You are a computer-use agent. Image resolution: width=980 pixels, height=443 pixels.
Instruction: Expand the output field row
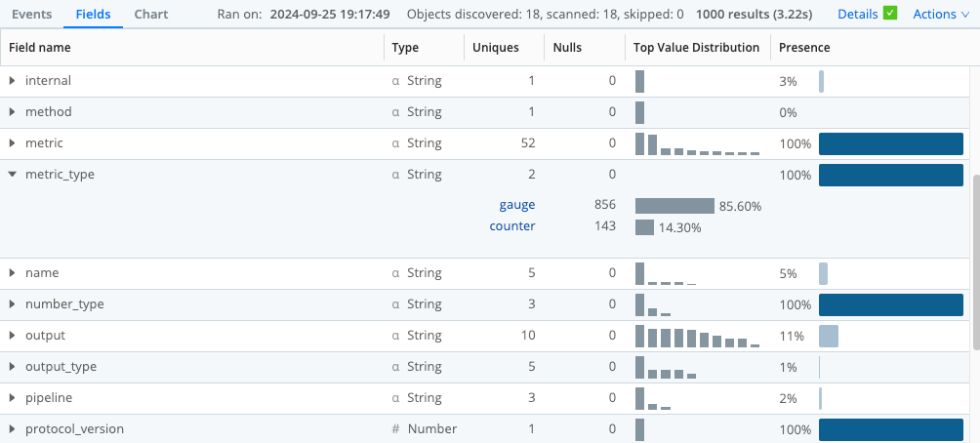coord(13,336)
